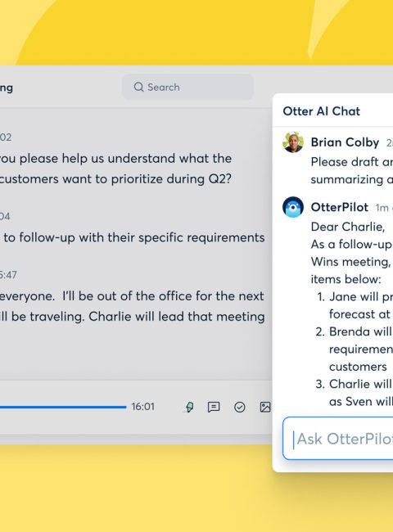
Task: Select the Otter AI Chat panel header
Action: click(x=322, y=111)
